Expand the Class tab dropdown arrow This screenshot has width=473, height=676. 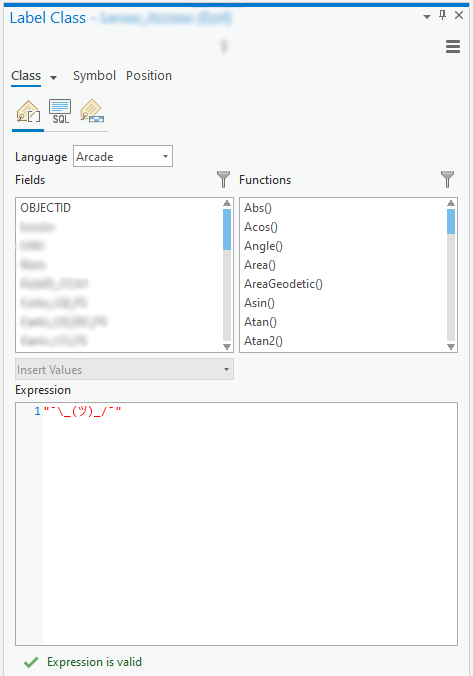tap(53, 78)
